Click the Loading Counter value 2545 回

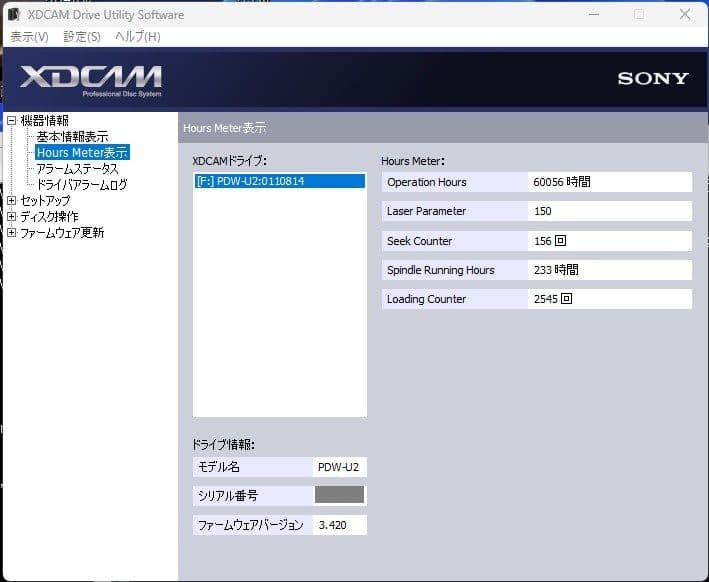[609, 299]
